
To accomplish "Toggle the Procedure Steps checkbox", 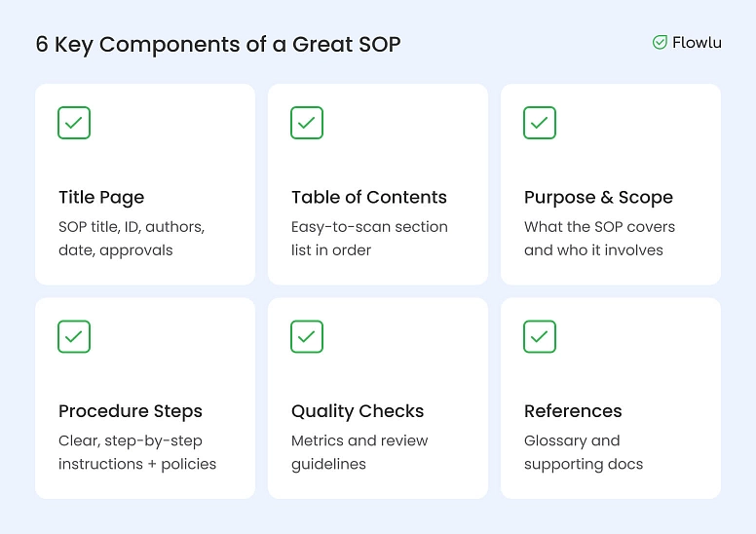I will point(74,336).
